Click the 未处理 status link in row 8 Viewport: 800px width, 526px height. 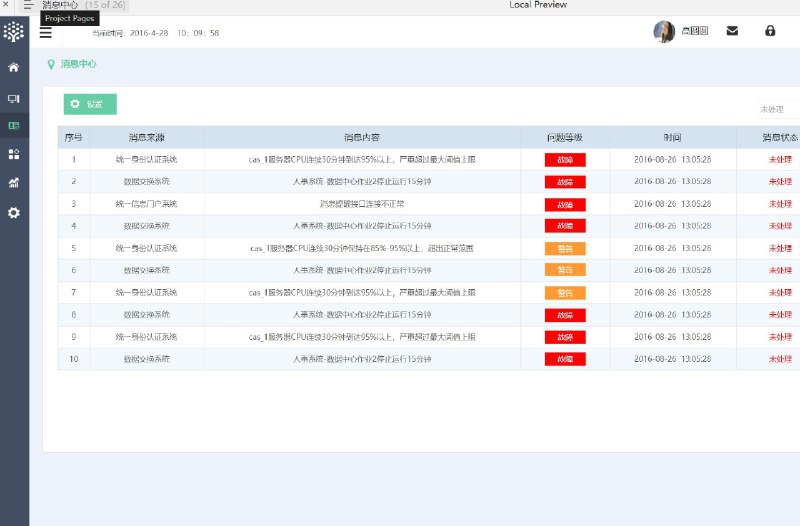[781, 315]
